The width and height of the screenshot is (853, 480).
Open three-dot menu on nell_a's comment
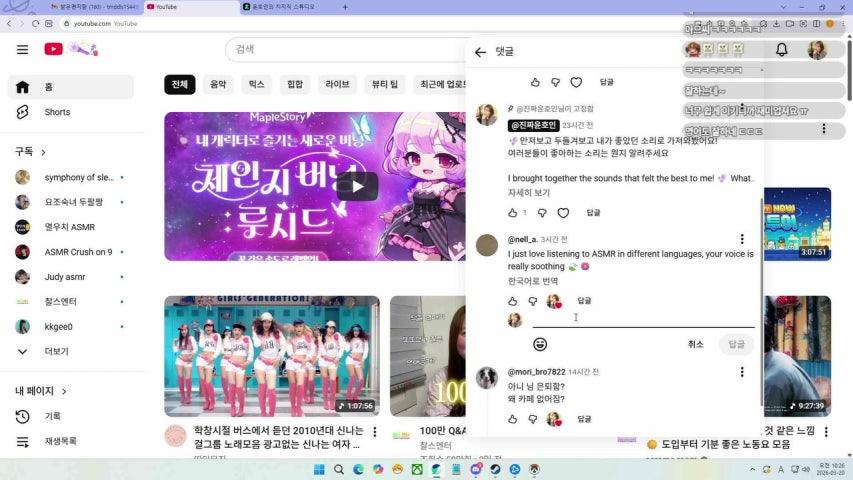741,239
